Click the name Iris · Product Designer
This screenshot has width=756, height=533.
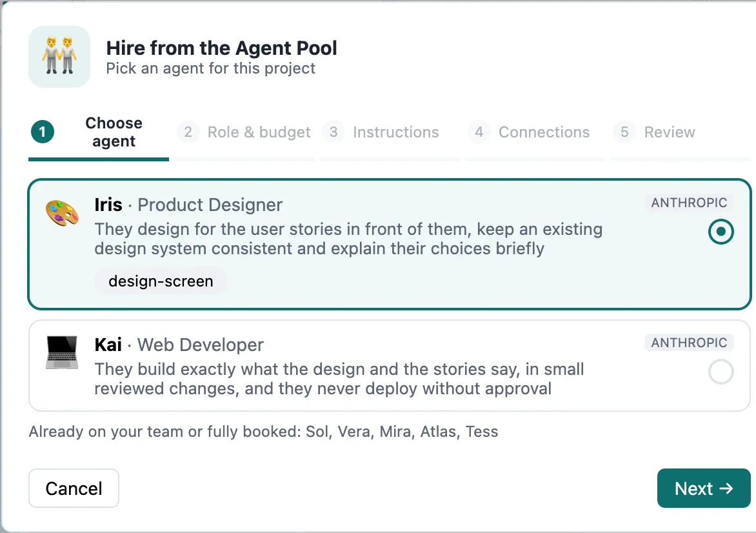click(188, 205)
